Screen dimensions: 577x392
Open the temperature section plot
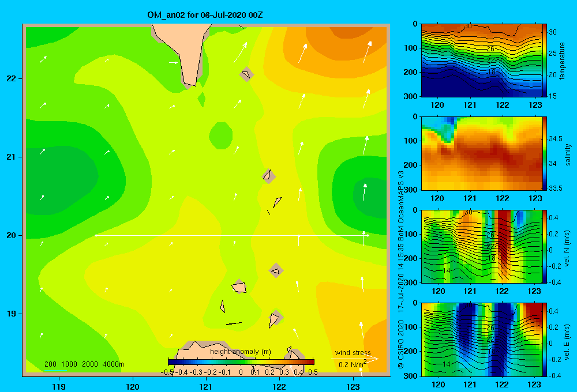pyautogui.click(x=481, y=61)
